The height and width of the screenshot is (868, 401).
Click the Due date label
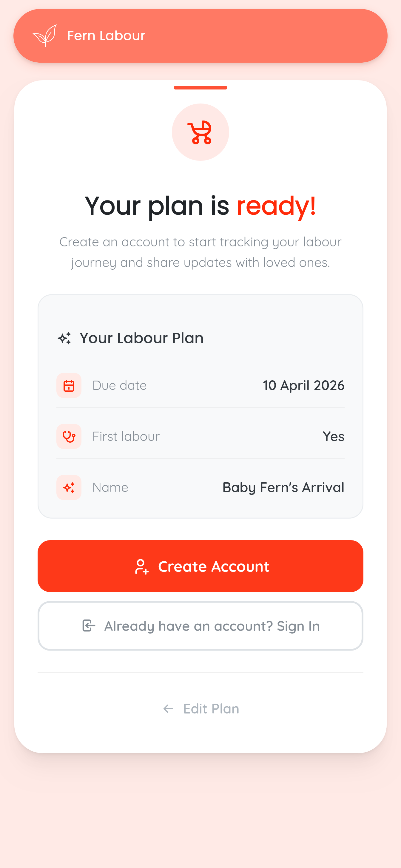pyautogui.click(x=120, y=385)
